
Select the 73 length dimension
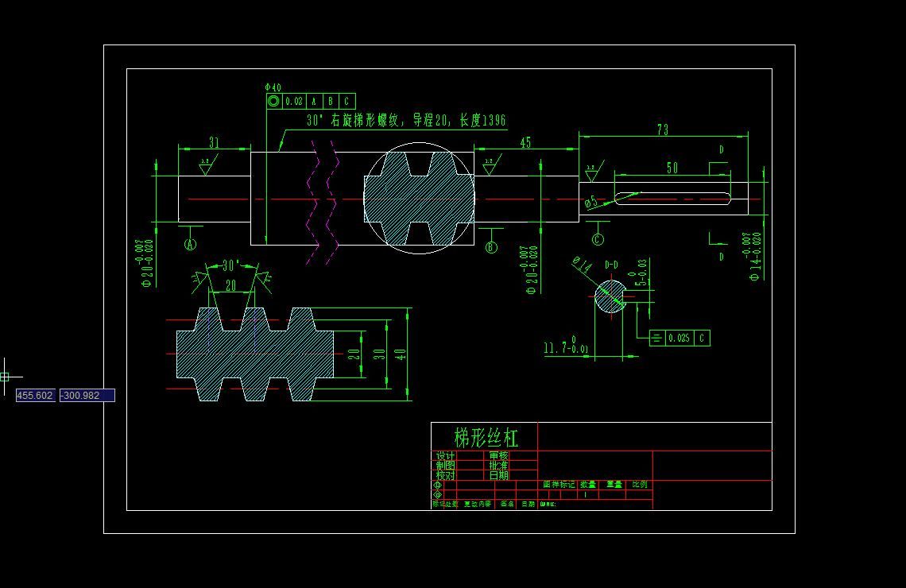point(663,130)
